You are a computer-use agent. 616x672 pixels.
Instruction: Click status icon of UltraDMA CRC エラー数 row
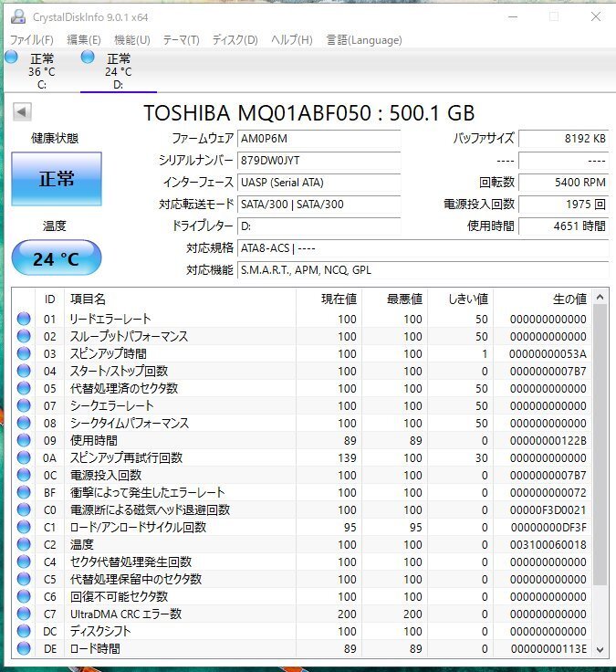[x=24, y=614]
